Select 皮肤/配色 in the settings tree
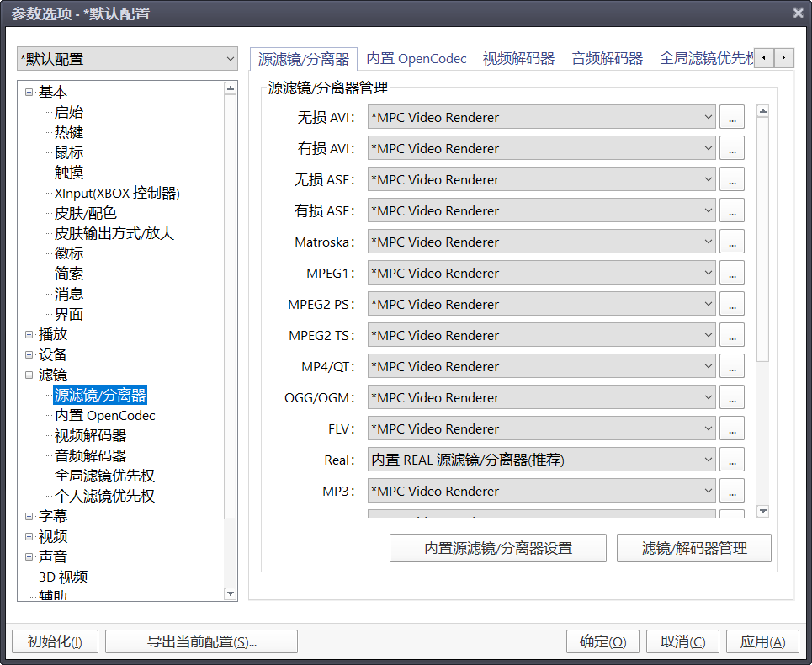The width and height of the screenshot is (812, 665). (x=86, y=213)
